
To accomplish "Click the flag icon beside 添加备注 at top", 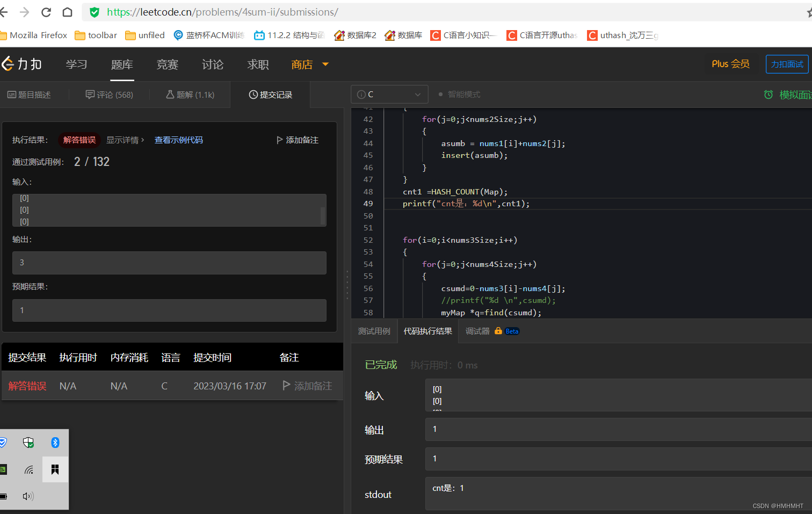I will 279,140.
